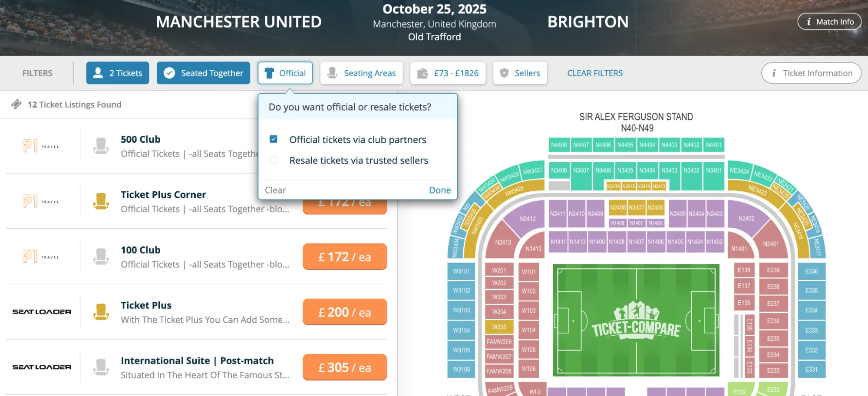
Task: Click the tag icon beside 12 Ticket Listings Found
Action: point(17,104)
